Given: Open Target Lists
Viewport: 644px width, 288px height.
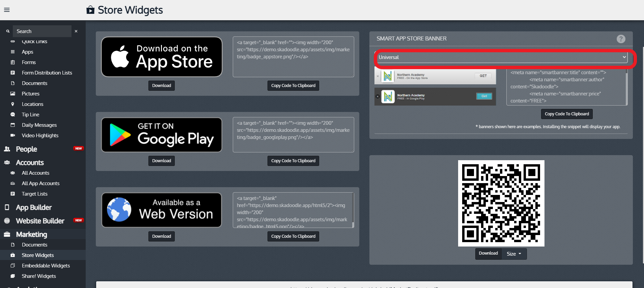Looking at the screenshot, I should [x=34, y=194].
